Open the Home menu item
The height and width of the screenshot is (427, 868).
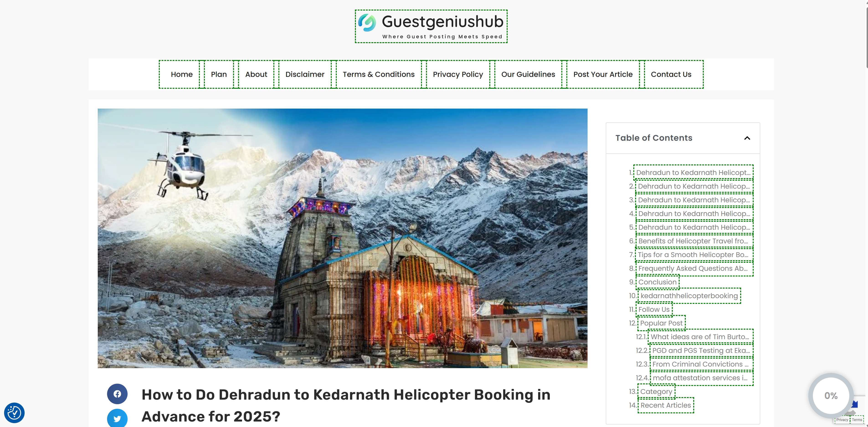click(182, 74)
